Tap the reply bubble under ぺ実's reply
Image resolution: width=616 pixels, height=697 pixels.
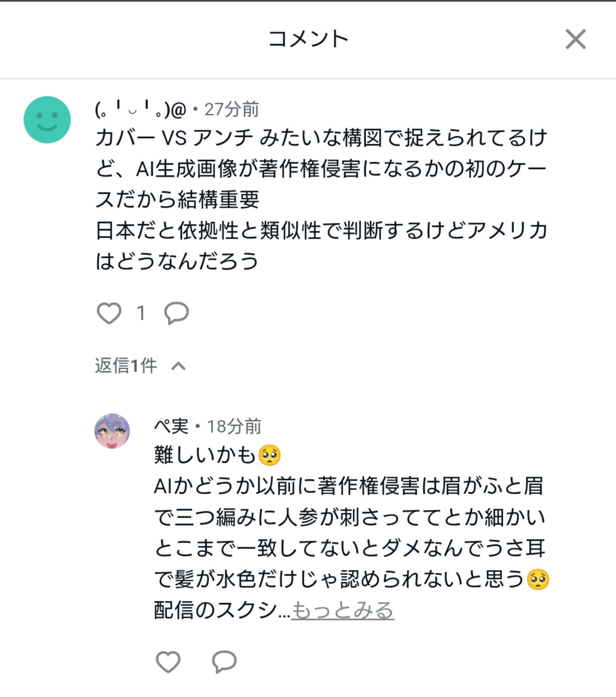(x=224, y=661)
